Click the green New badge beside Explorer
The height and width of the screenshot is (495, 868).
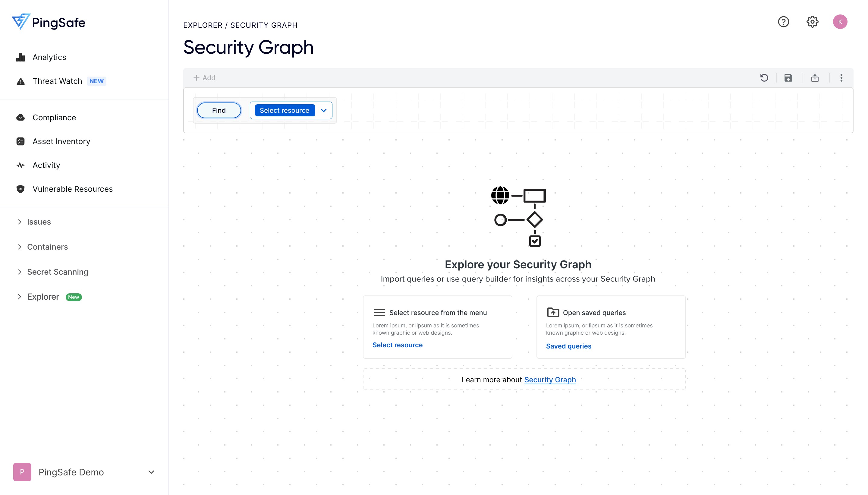click(74, 297)
